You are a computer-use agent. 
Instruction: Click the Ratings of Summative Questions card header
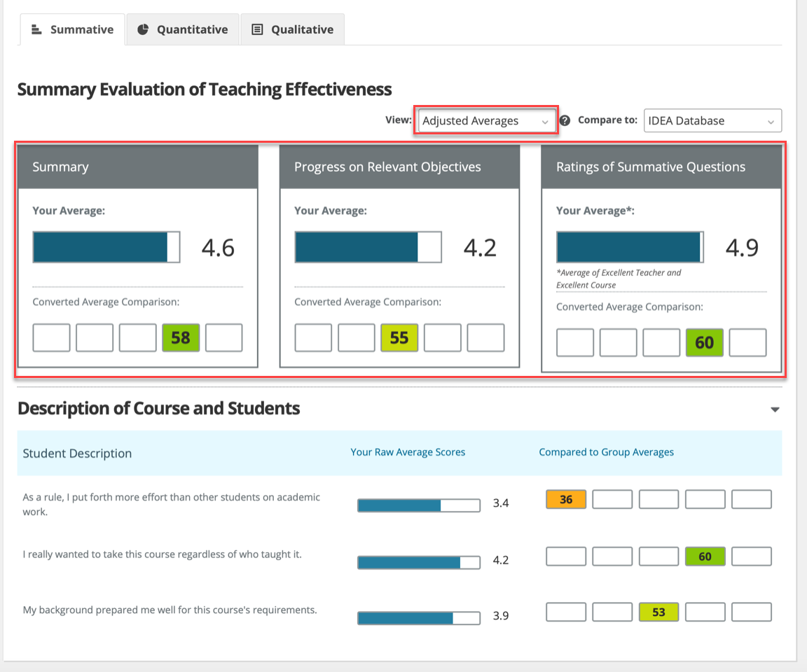coord(661,167)
